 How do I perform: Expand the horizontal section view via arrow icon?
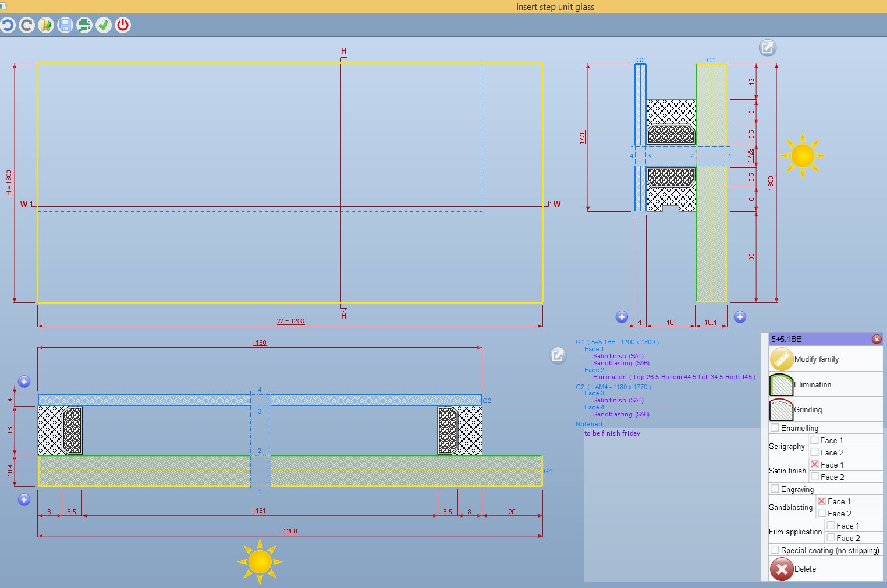558,355
